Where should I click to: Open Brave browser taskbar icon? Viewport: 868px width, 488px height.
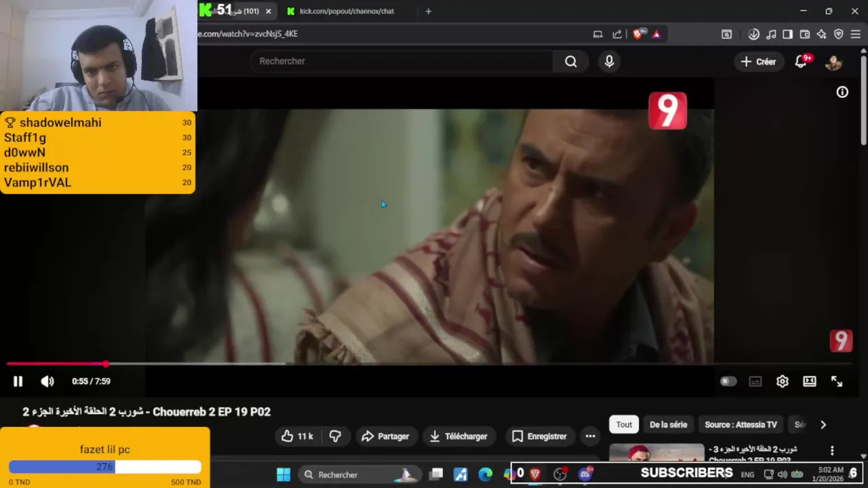(535, 474)
